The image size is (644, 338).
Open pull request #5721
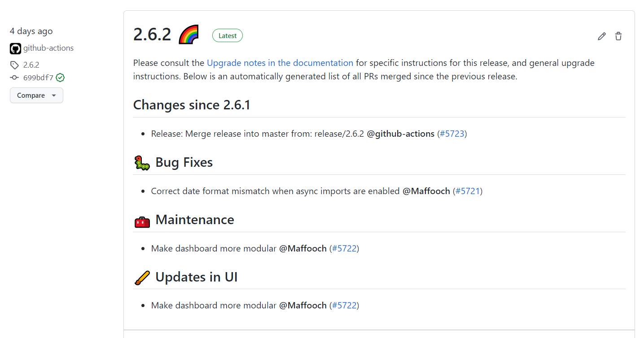tap(467, 191)
